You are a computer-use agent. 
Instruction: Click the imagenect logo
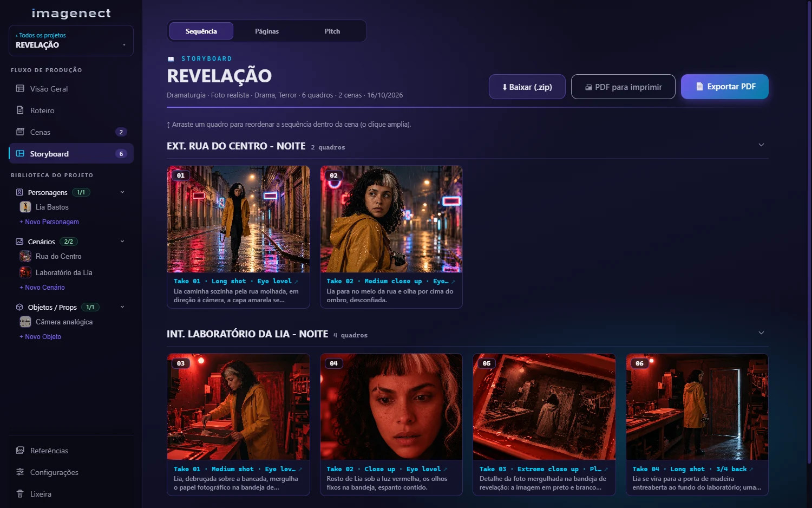tap(71, 13)
